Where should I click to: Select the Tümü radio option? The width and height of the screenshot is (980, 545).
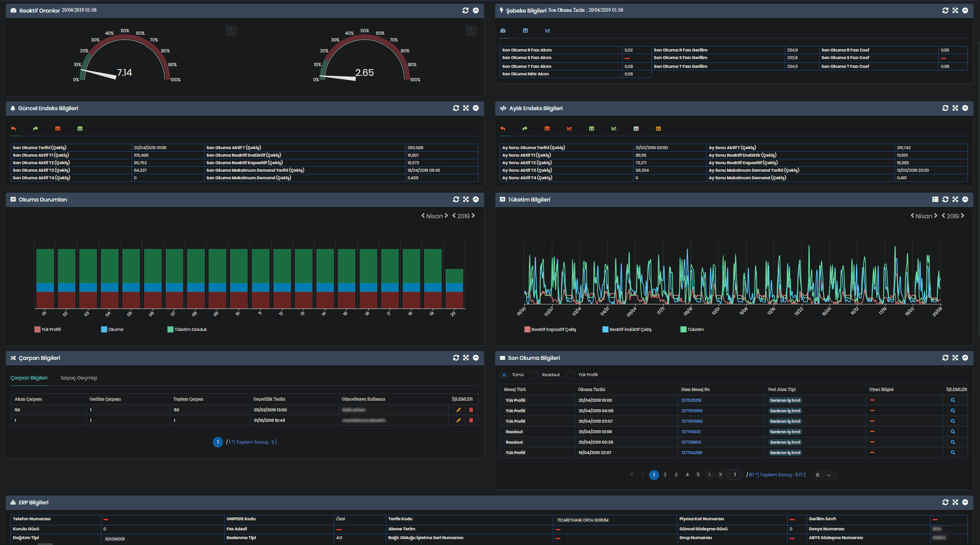tap(504, 375)
